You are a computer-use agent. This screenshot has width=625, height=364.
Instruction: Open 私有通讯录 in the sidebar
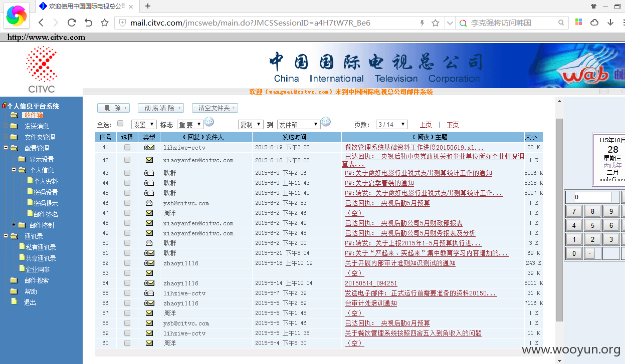[41, 247]
